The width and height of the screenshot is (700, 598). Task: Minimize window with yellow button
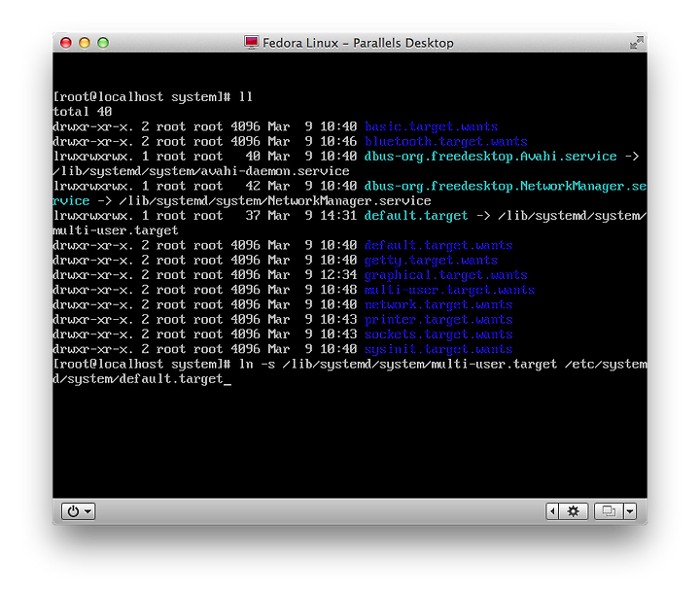coord(85,43)
